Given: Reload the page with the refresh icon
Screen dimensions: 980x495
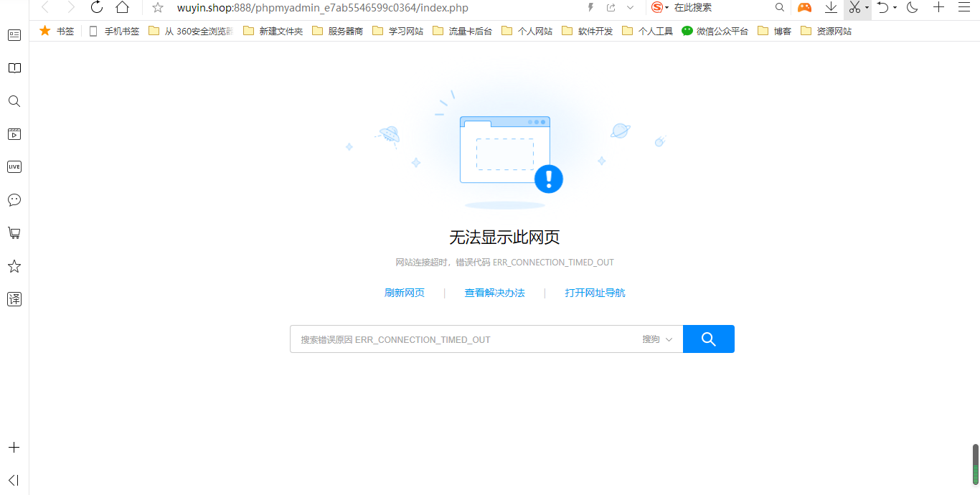Looking at the screenshot, I should [x=97, y=7].
